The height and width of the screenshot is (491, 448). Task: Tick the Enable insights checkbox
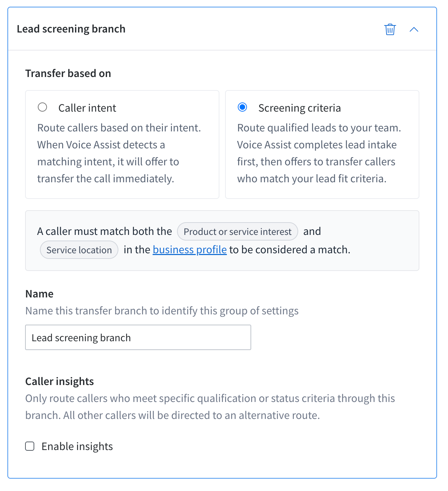coord(30,446)
